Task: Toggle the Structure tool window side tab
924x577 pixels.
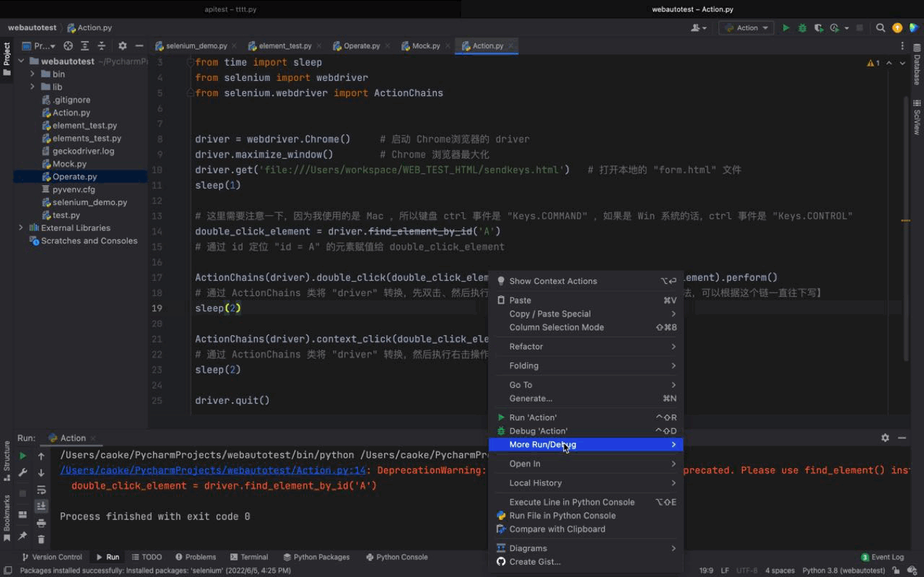Action: (6, 461)
